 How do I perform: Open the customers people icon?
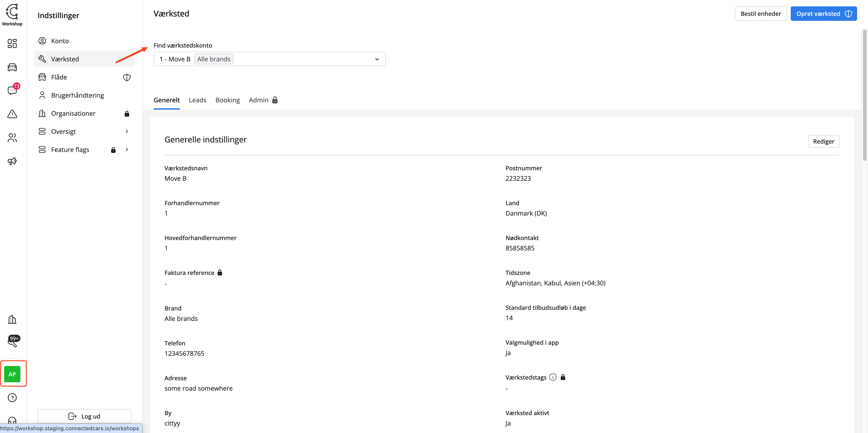(12, 138)
